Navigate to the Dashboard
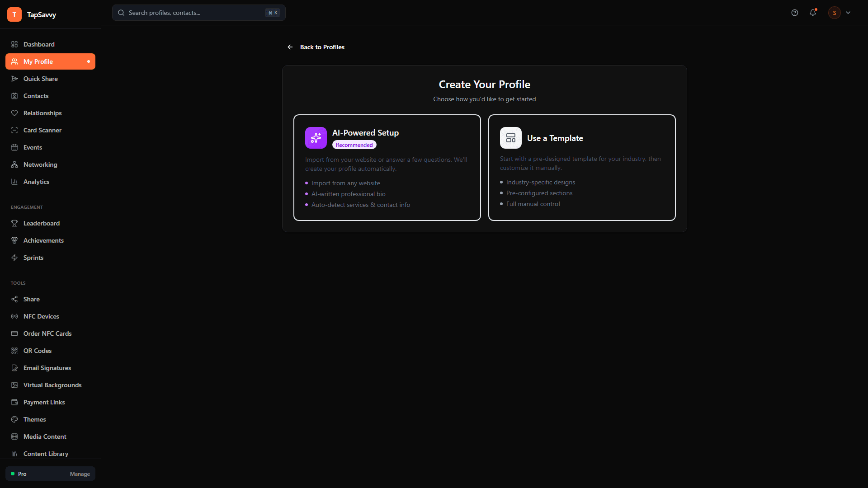Viewport: 868px width, 488px height. click(x=39, y=44)
